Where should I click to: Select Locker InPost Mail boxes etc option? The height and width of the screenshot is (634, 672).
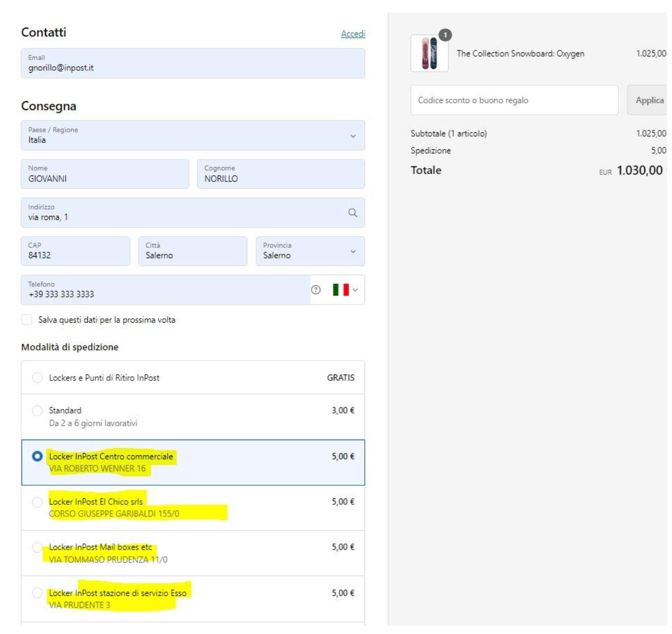click(37, 547)
